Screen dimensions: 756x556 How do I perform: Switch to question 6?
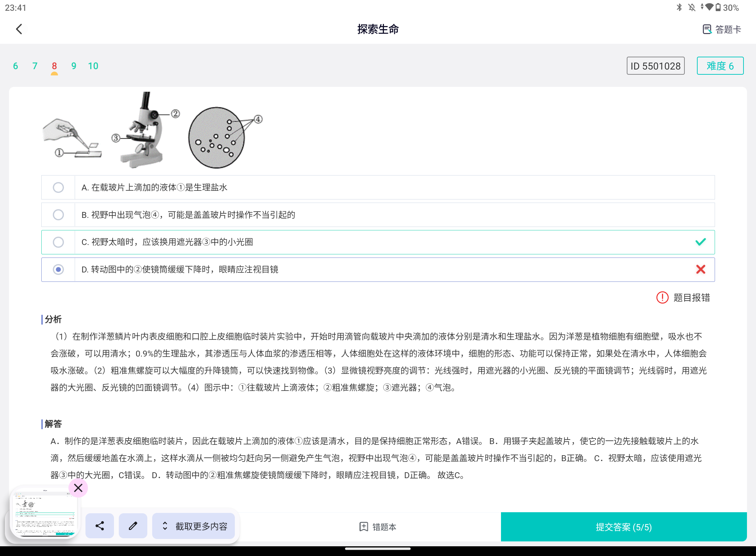[16, 66]
